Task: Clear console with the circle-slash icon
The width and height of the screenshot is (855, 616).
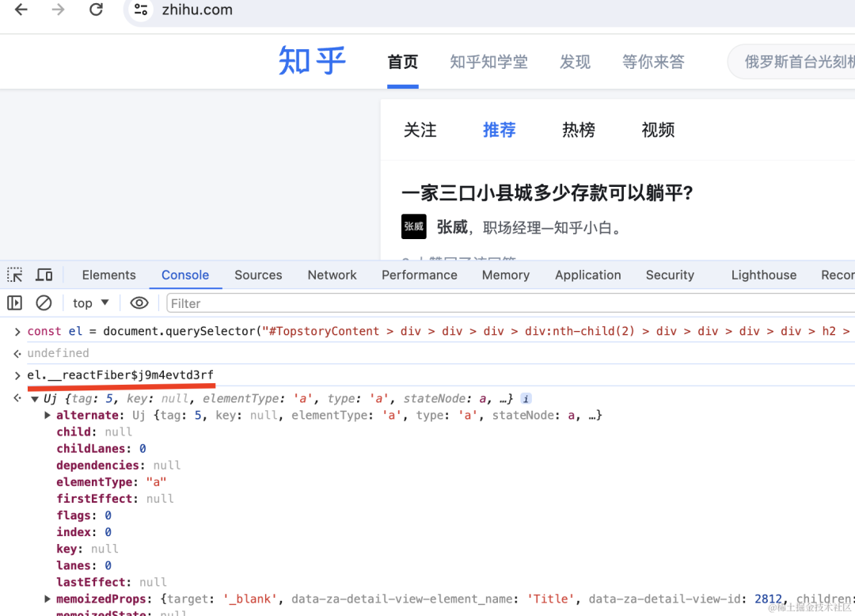Action: pos(44,302)
